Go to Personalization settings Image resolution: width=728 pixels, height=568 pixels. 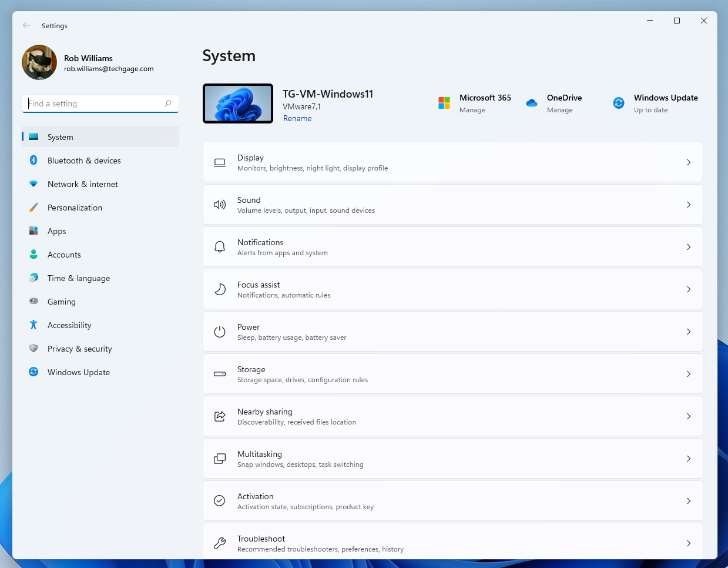(100, 208)
